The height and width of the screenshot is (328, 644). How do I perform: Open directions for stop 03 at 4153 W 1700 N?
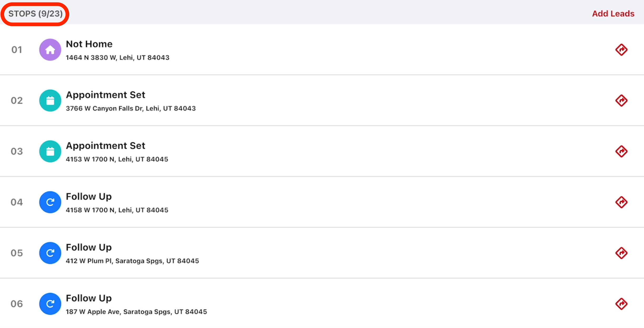click(621, 151)
